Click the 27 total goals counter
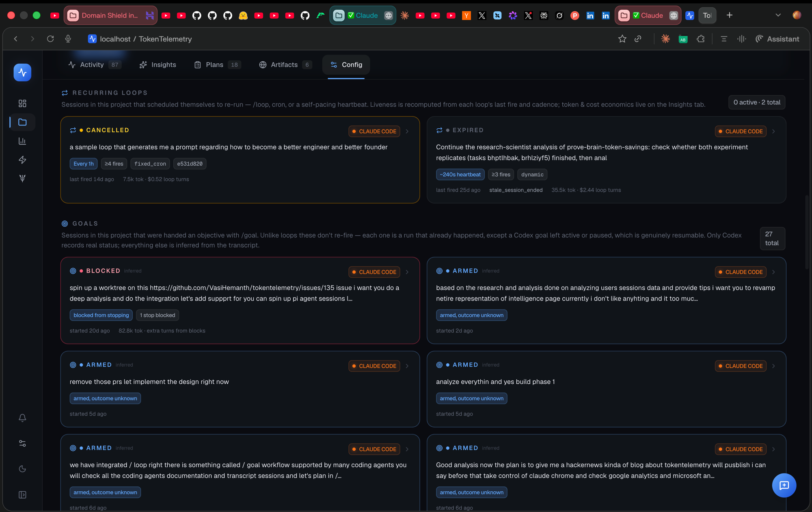This screenshot has height=512, width=812. (772, 239)
